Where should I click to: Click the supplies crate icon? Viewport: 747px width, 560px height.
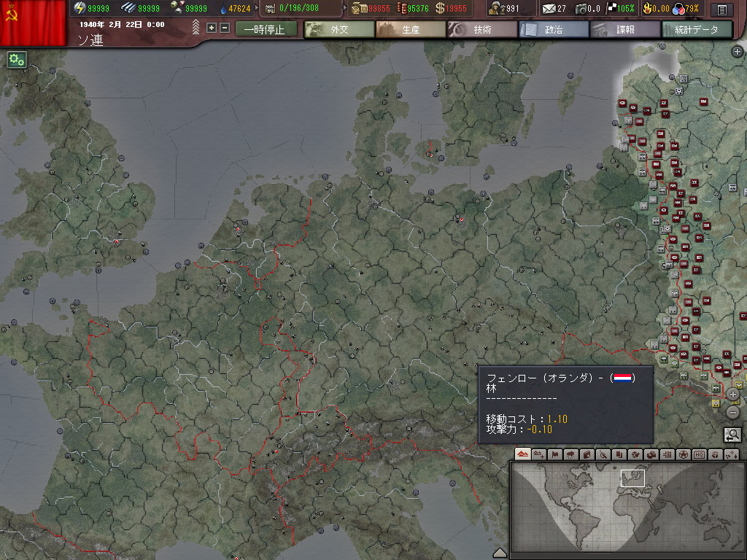pos(359,9)
